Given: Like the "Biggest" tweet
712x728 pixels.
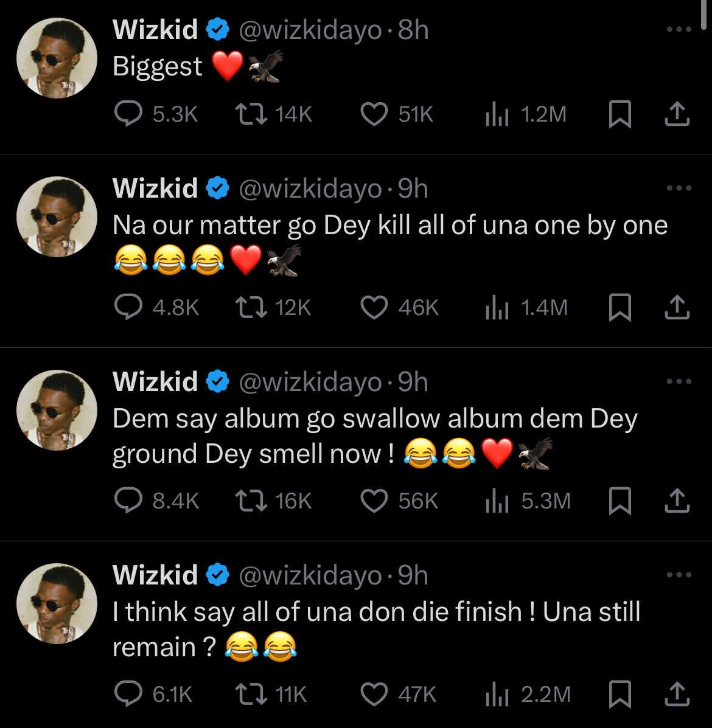Looking at the screenshot, I should pyautogui.click(x=374, y=114).
